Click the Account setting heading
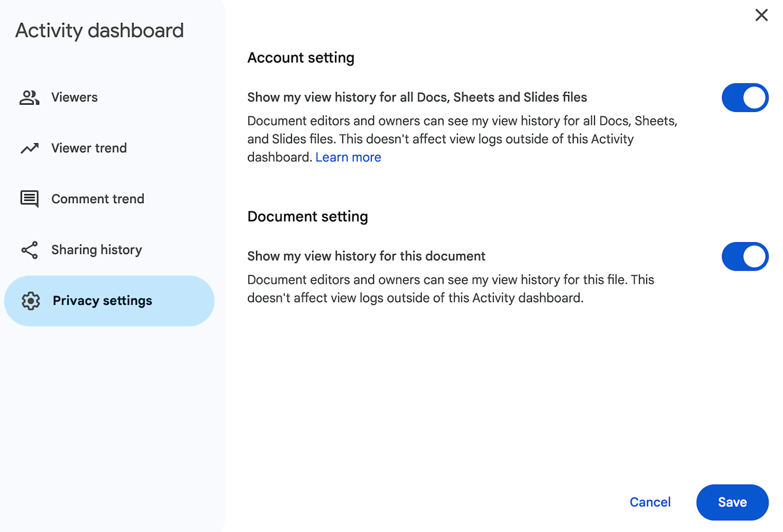Viewport: 783px width, 532px height. (x=301, y=58)
